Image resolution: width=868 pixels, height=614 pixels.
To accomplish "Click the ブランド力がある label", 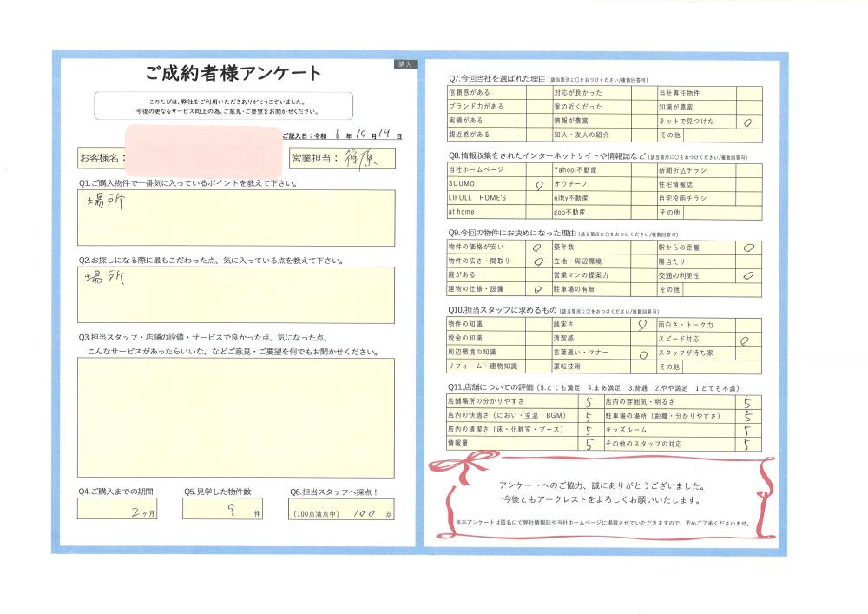I will 476,106.
